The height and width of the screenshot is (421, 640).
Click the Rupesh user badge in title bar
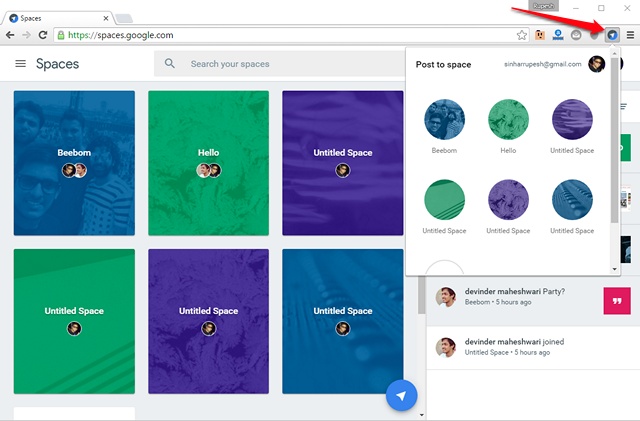pos(543,6)
